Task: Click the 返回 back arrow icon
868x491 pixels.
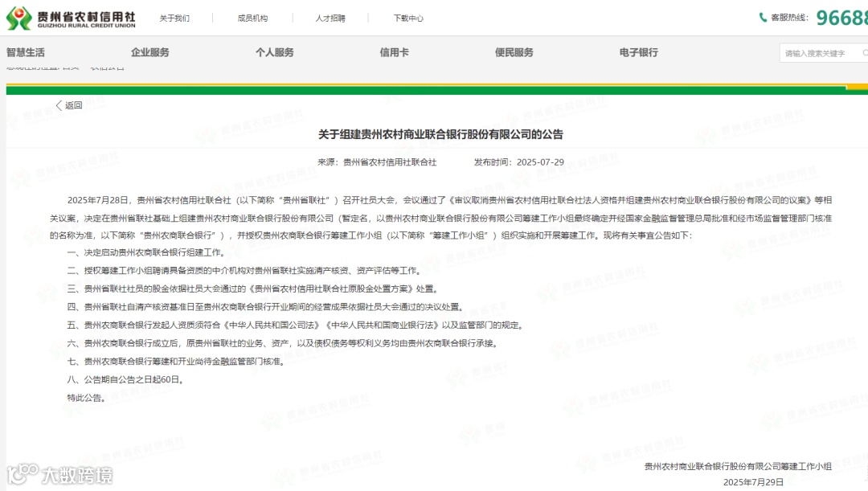Action: coord(59,105)
